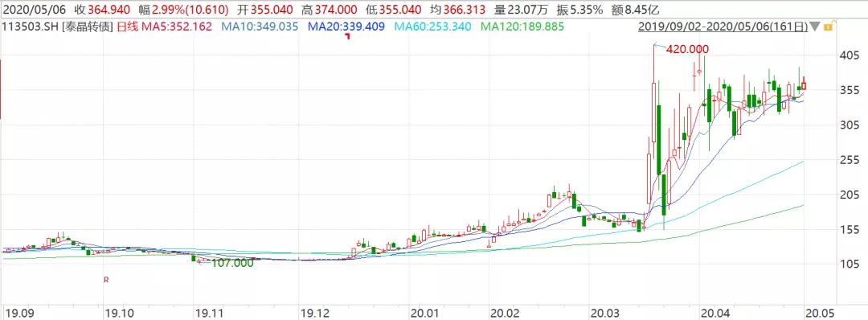
Task: Click the open price 355.040 value
Action: (271, 10)
